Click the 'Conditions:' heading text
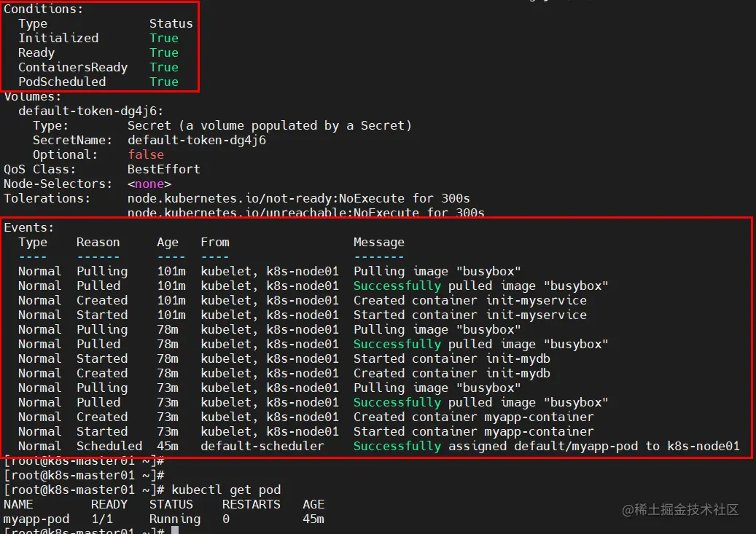This screenshot has width=756, height=534. (43, 9)
